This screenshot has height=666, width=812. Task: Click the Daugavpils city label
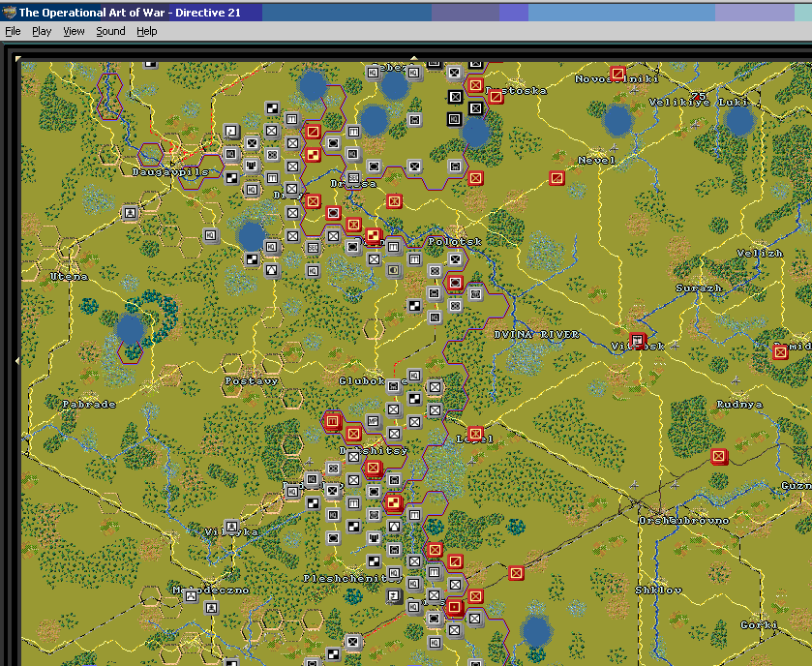(x=170, y=171)
